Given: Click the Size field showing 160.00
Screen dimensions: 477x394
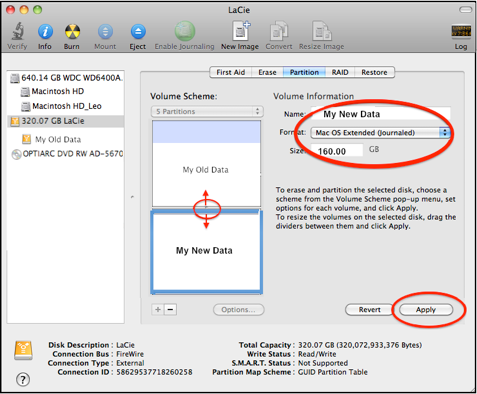Looking at the screenshot, I should [x=337, y=151].
